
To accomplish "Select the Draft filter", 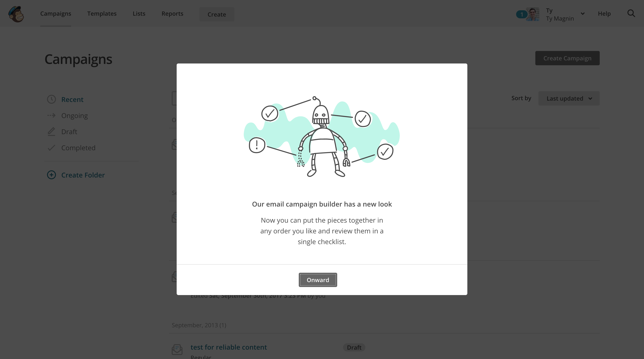I will pyautogui.click(x=69, y=131).
